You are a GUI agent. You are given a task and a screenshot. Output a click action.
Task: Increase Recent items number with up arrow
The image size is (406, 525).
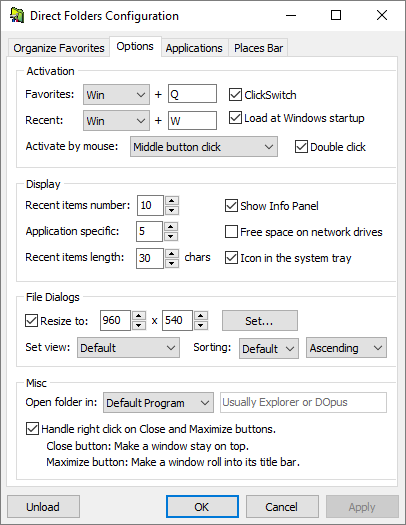pyautogui.click(x=172, y=201)
